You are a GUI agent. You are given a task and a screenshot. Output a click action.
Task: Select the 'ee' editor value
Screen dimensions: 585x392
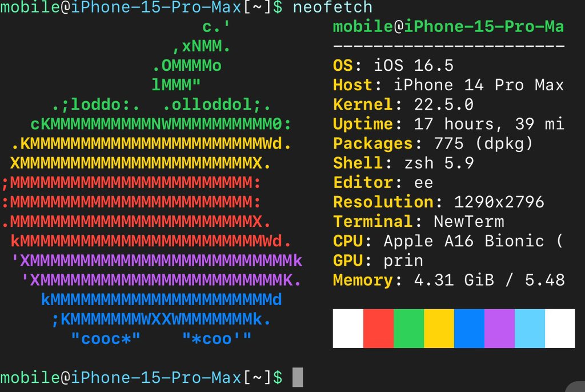(x=423, y=183)
